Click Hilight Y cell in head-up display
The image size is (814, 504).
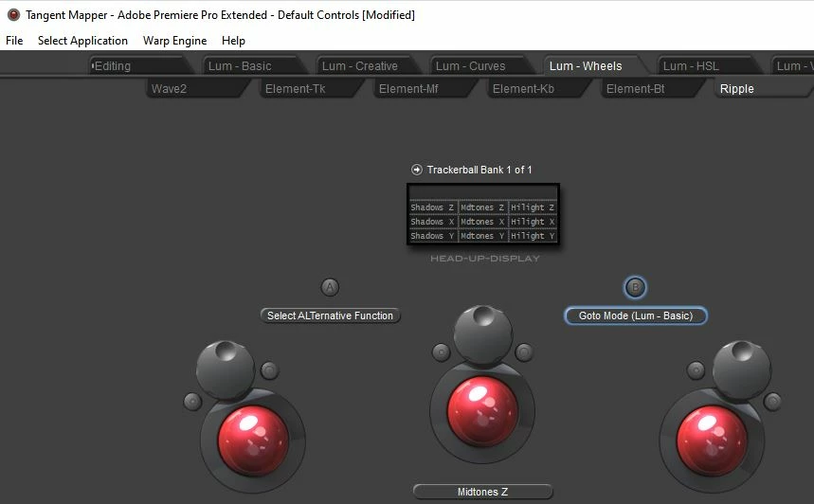(533, 236)
